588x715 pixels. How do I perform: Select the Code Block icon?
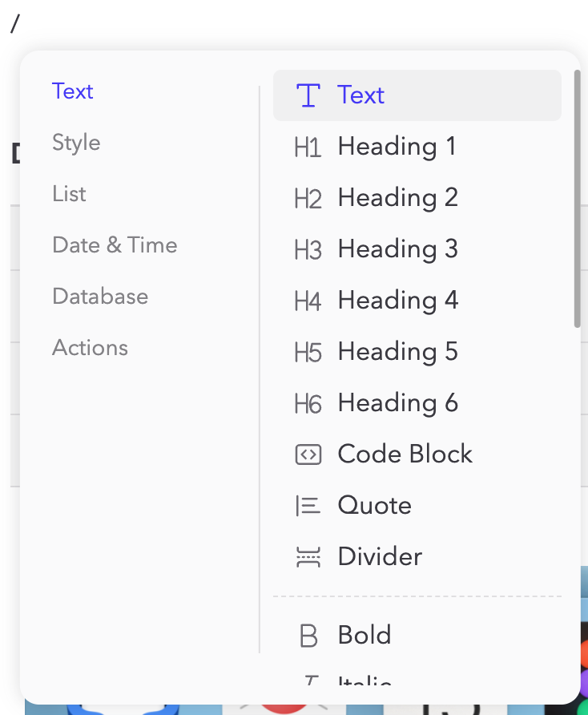308,454
